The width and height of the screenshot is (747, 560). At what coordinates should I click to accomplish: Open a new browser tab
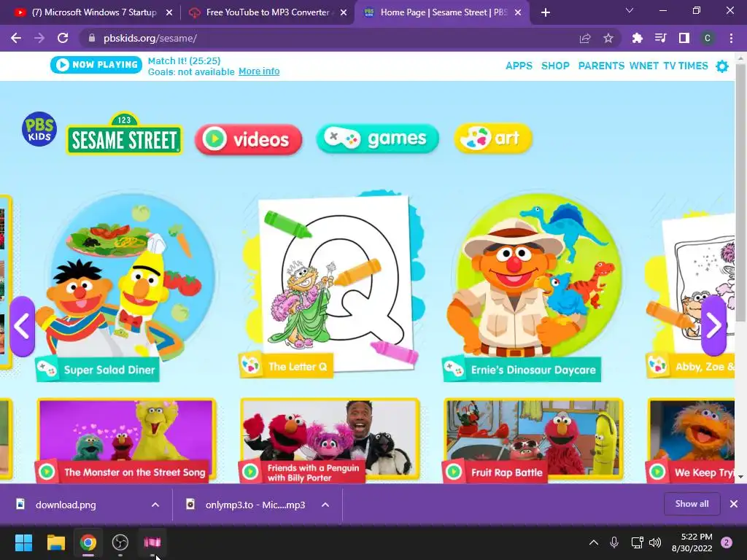(x=546, y=12)
